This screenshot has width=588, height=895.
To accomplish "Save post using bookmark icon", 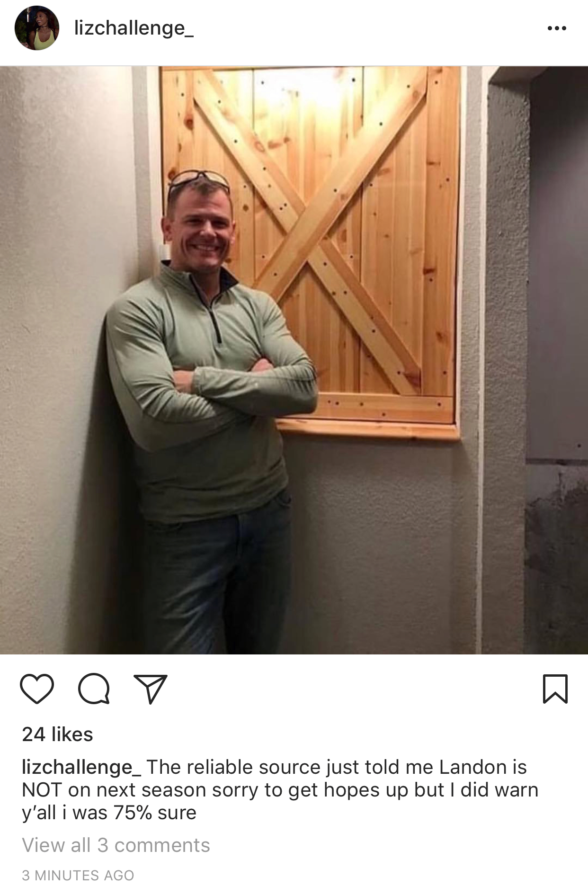I will 555,689.
